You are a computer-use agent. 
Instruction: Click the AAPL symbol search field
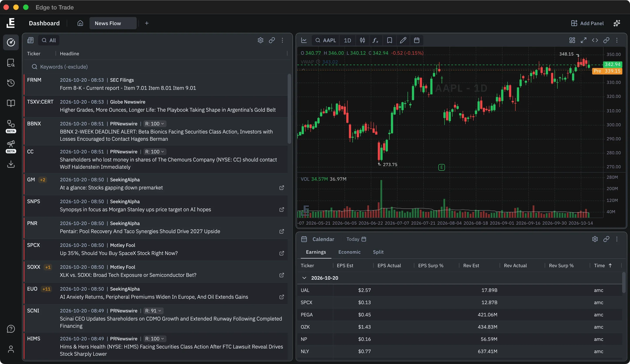coord(325,40)
